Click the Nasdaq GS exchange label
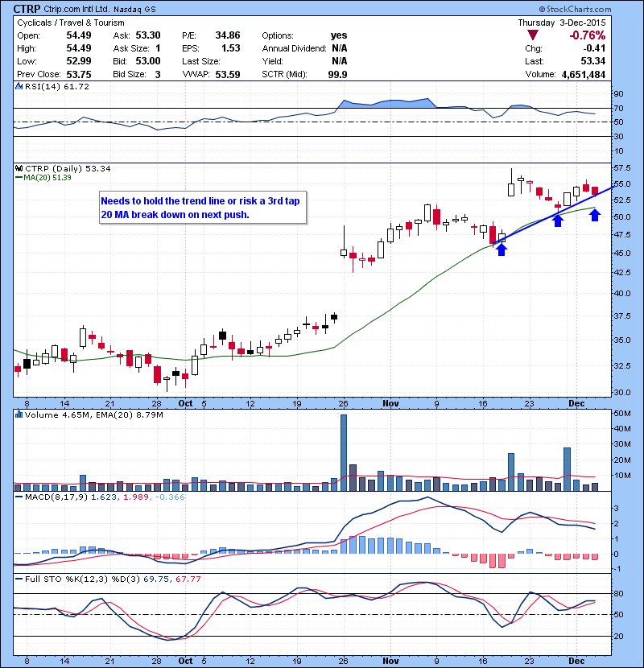 tap(134, 9)
